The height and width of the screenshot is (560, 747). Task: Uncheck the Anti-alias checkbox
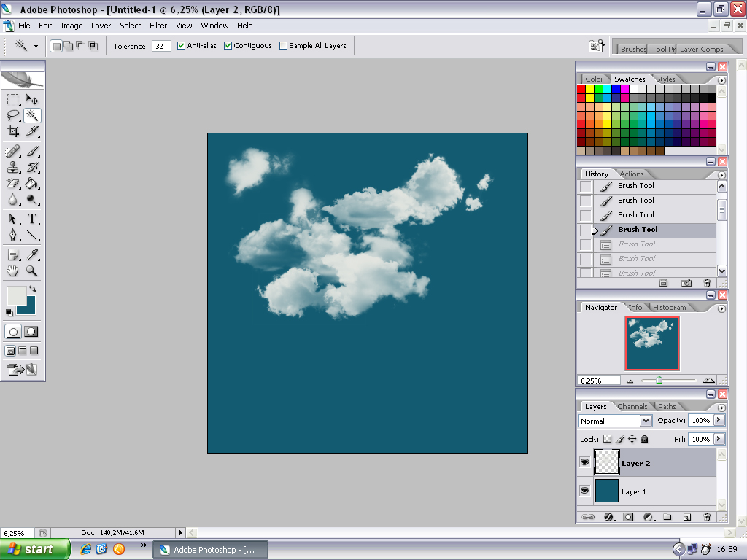tap(182, 46)
